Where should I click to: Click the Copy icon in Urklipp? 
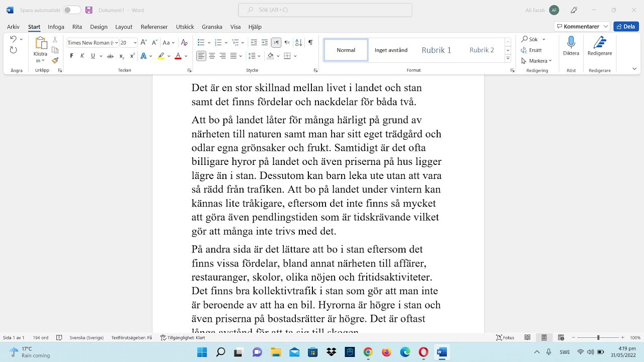(x=55, y=50)
